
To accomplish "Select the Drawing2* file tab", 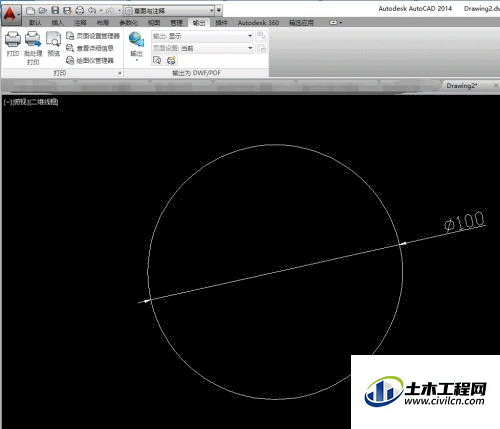I will coord(462,86).
